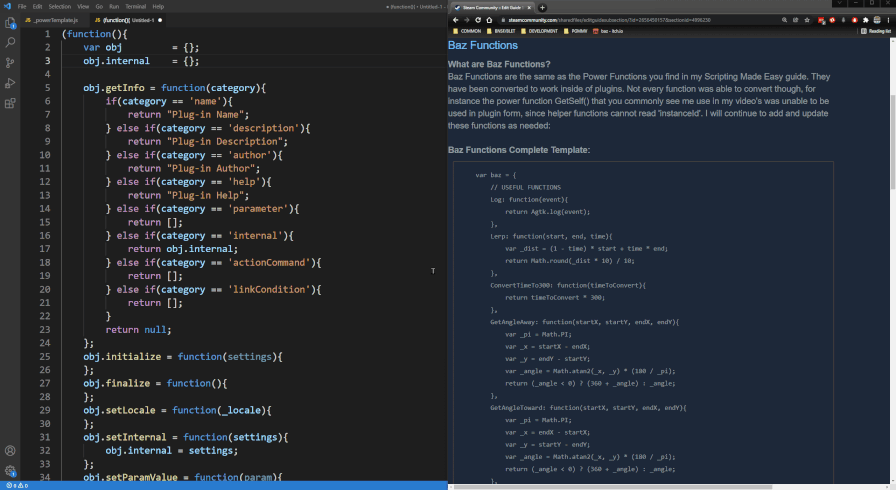Click the unsaved dot on Untitled-1 tab
The width and height of the screenshot is (896, 490).
point(160,20)
